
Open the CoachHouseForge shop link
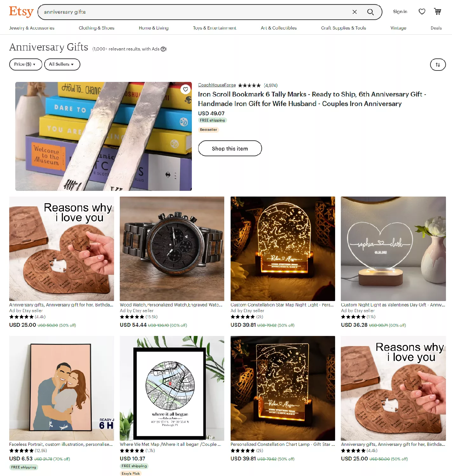(217, 85)
